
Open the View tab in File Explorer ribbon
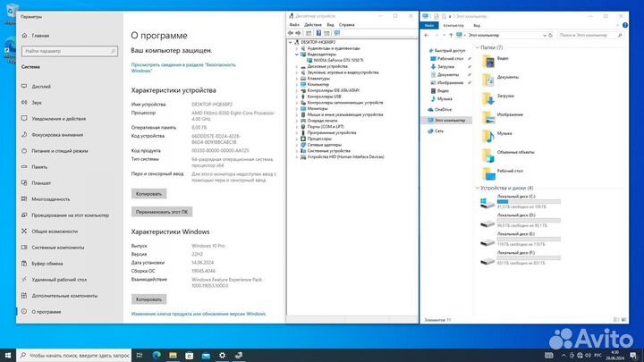point(477,25)
